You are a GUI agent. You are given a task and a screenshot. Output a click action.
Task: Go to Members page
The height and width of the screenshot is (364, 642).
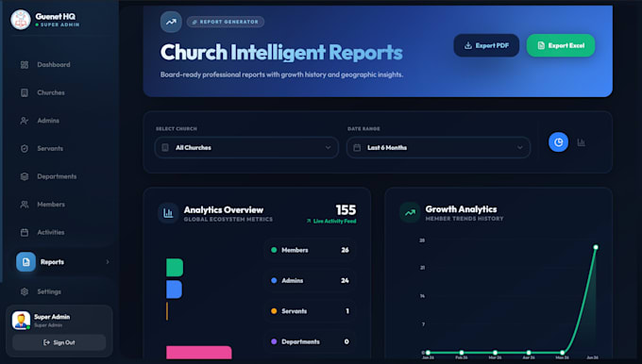[x=51, y=204]
